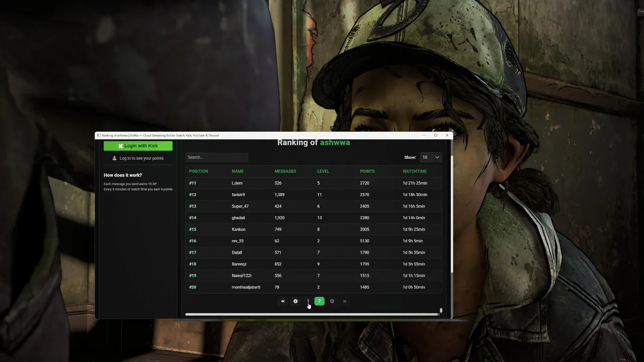Maximize the BotRix ranking window
The width and height of the screenshot is (644, 362).
click(436, 135)
